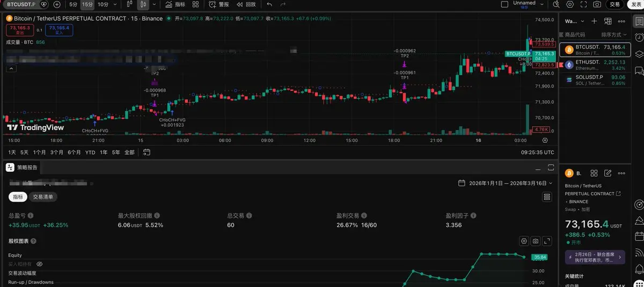Open the 排序方式 sort dropdown

pyautogui.click(x=614, y=34)
